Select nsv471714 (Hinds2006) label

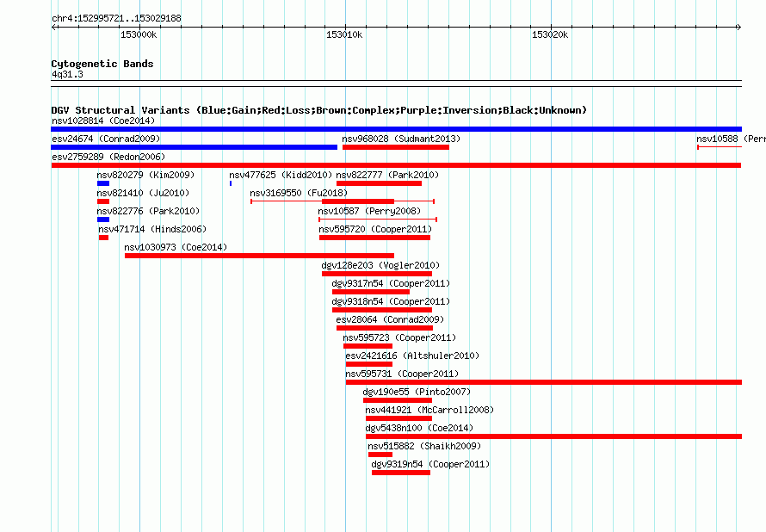[x=152, y=229]
